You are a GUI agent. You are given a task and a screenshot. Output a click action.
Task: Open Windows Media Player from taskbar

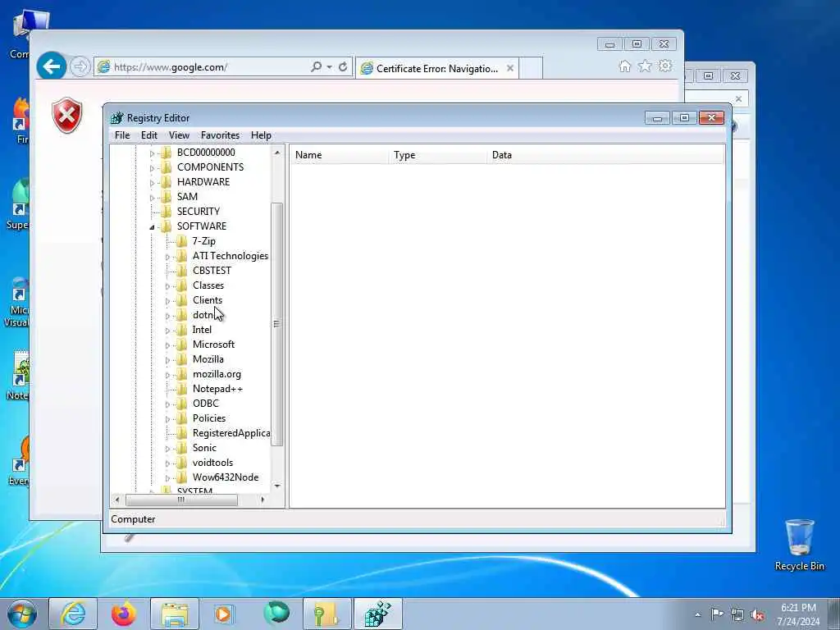pos(224,614)
